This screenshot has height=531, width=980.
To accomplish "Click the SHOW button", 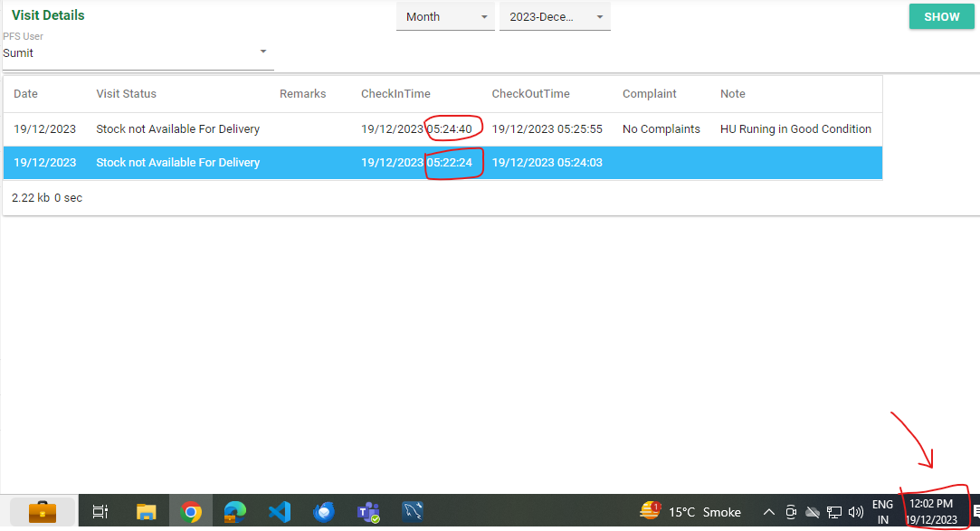I will tap(941, 17).
